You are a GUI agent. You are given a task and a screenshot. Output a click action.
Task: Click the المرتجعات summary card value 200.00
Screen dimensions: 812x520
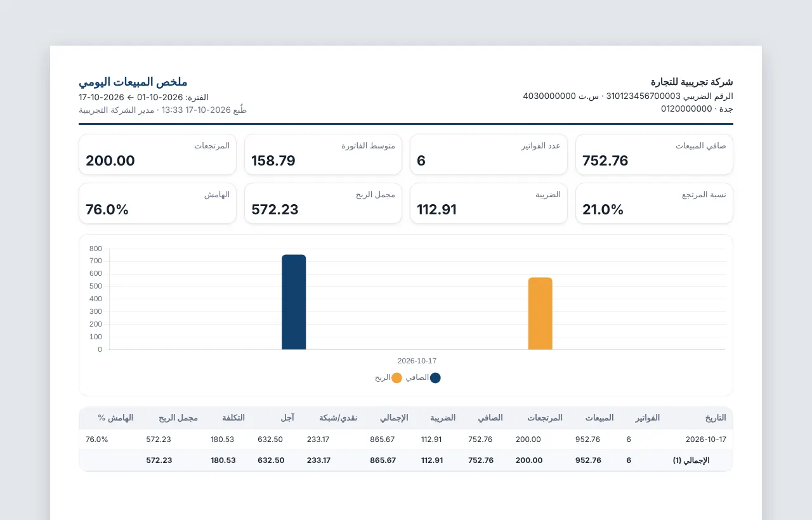[110, 160]
